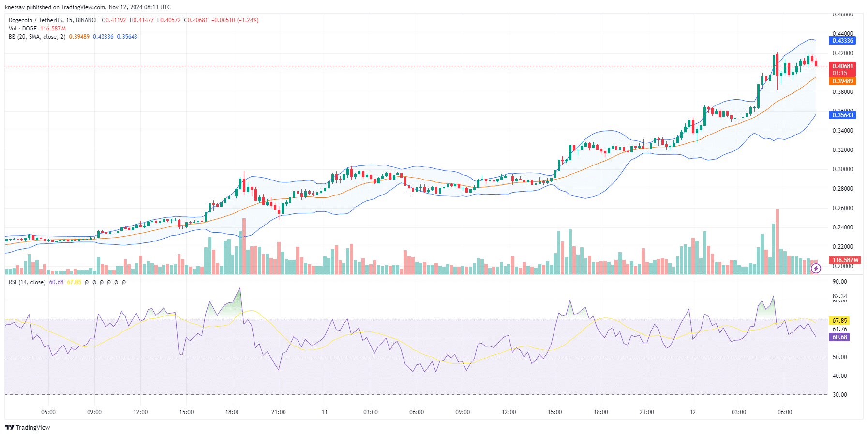This screenshot has height=436, width=868.
Task: Click the TradingView logo at bottom
Action: tap(28, 427)
